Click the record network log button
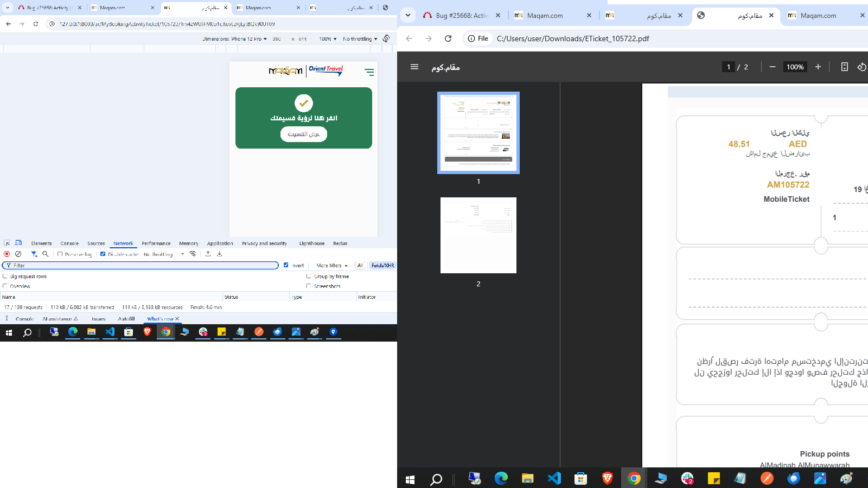Viewport: 868px width, 488px height. point(7,254)
